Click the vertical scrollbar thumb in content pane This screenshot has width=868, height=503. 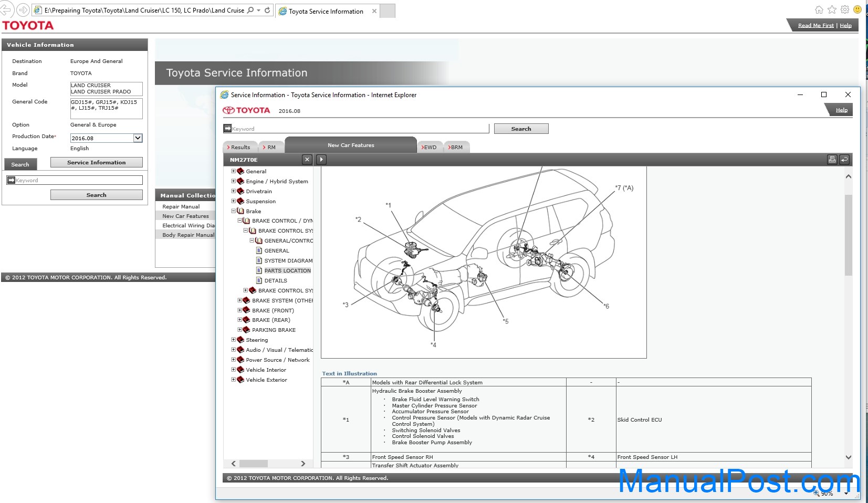click(849, 235)
